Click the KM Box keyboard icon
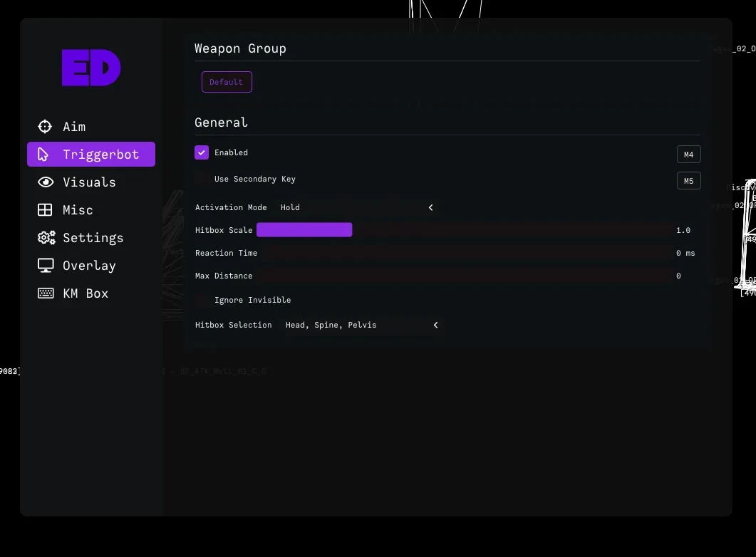 click(x=46, y=293)
